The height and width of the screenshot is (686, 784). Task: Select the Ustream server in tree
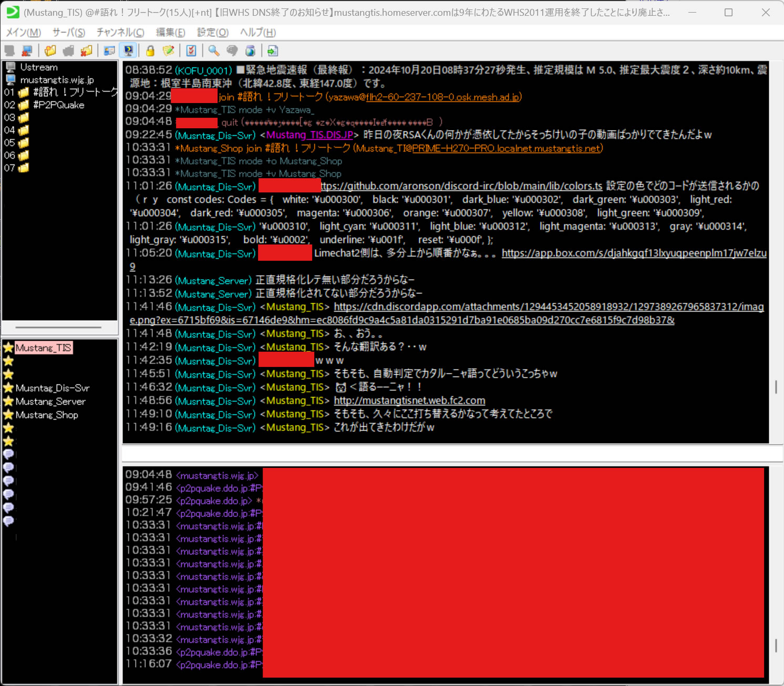point(38,67)
